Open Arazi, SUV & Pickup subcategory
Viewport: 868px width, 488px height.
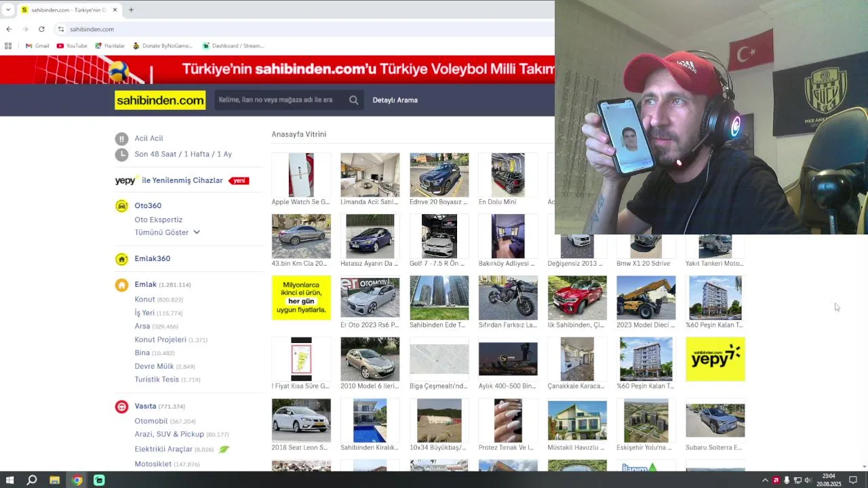pos(169,434)
